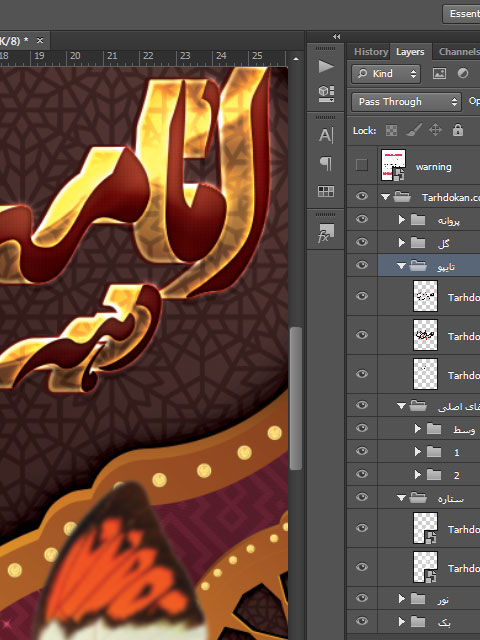Hide the ستاره group visibility eye
This screenshot has width=480, height=640.
(362, 497)
